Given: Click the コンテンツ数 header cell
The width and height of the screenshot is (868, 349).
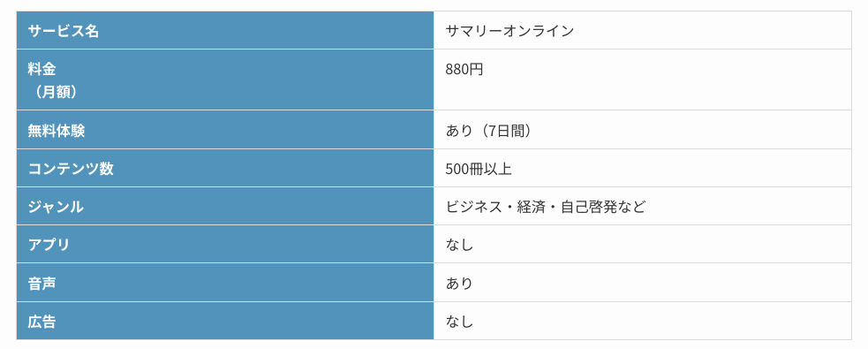Looking at the screenshot, I should point(225,168).
